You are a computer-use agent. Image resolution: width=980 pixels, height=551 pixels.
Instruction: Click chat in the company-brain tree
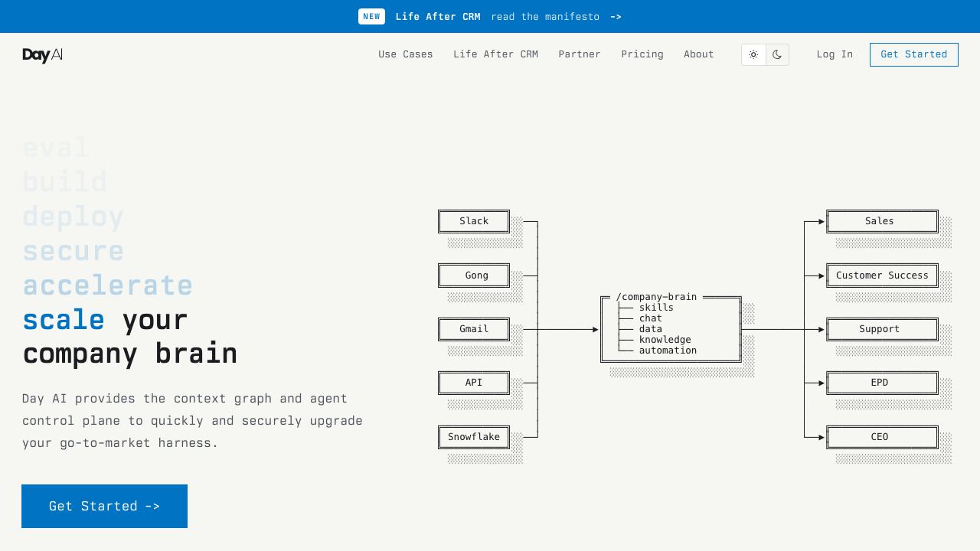tap(651, 318)
